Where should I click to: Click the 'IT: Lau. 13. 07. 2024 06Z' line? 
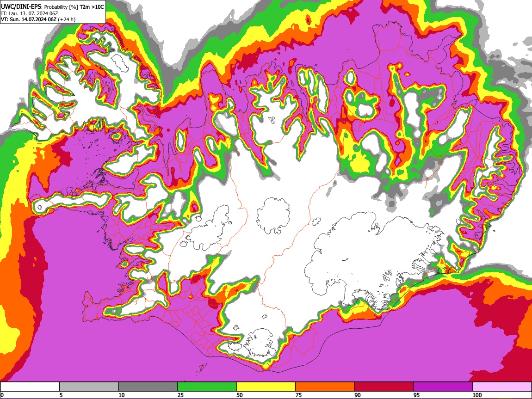(29, 13)
